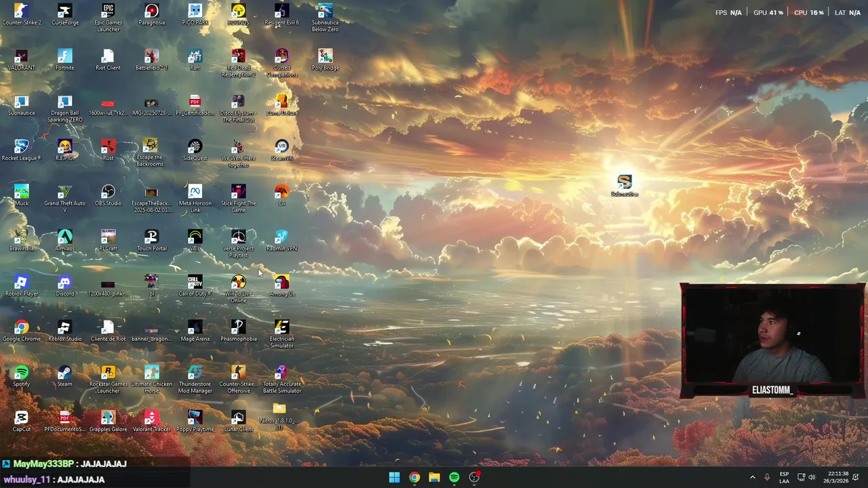Launch CurseForge from the desktop
Viewport: 868px width, 488px height.
(64, 15)
